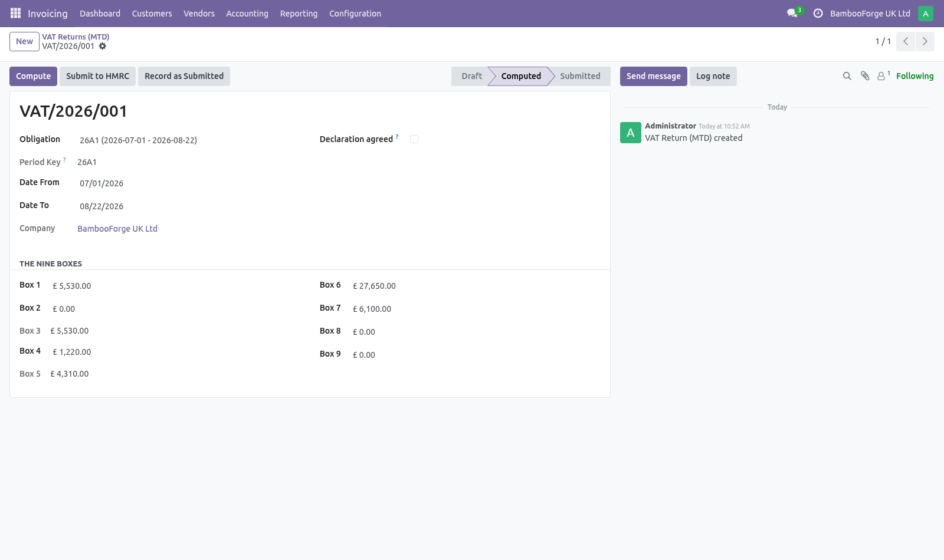
Task: Click the Period Key help question mark
Action: (x=64, y=160)
